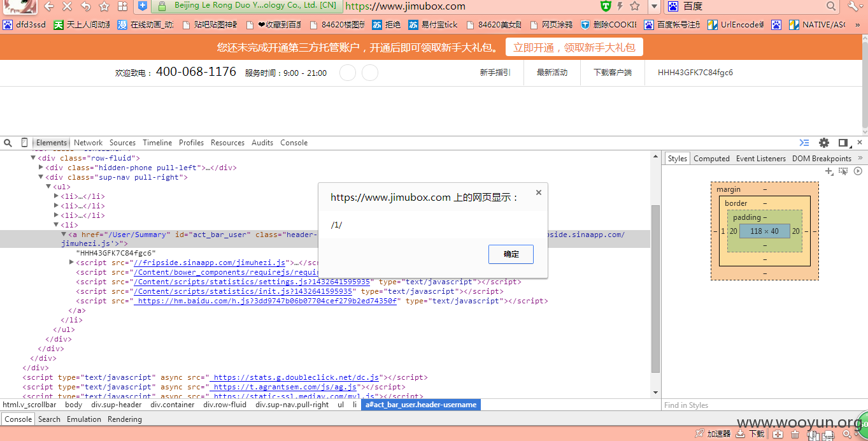
Task: Click the lightning bolt icon in address bar
Action: coord(620,6)
